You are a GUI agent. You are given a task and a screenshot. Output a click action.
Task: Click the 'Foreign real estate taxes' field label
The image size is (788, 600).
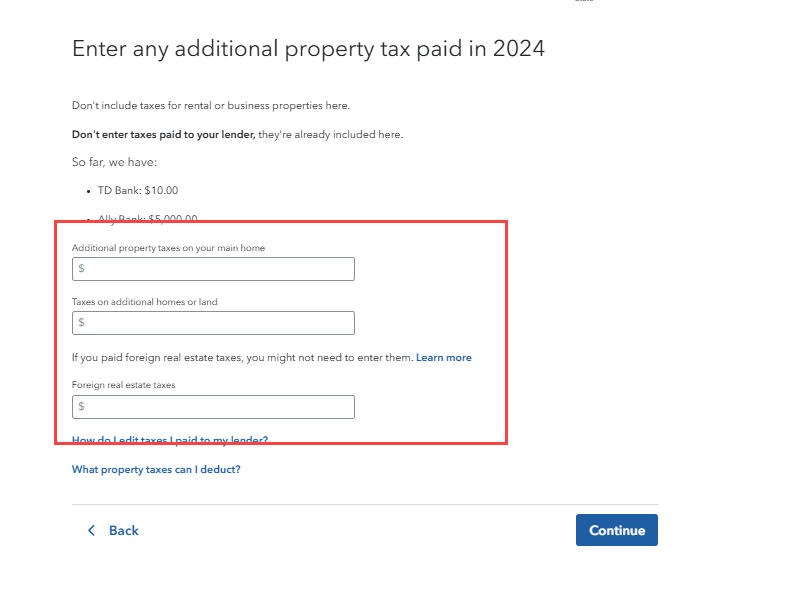tap(123, 384)
